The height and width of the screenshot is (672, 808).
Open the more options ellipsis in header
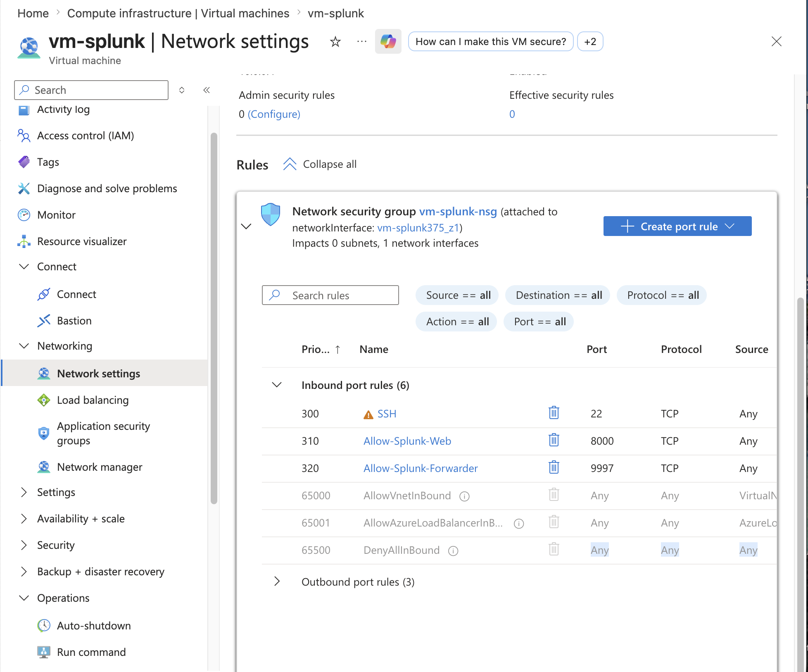click(361, 41)
